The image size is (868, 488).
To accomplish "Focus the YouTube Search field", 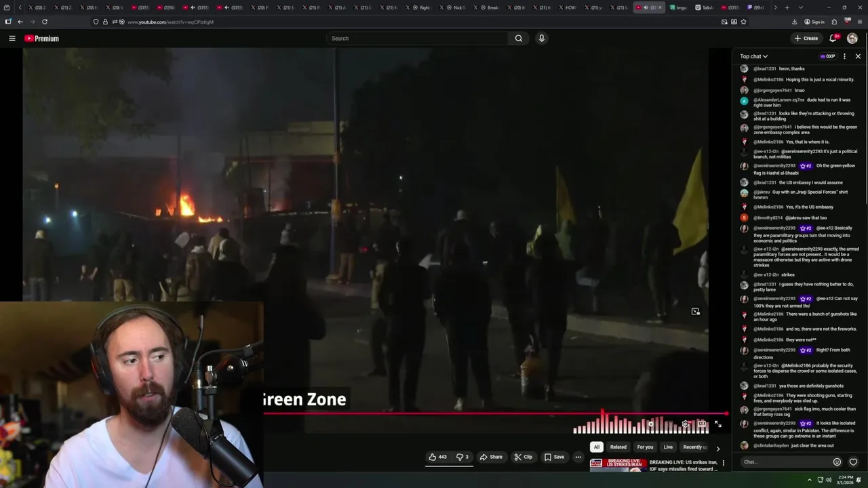I will coord(417,39).
